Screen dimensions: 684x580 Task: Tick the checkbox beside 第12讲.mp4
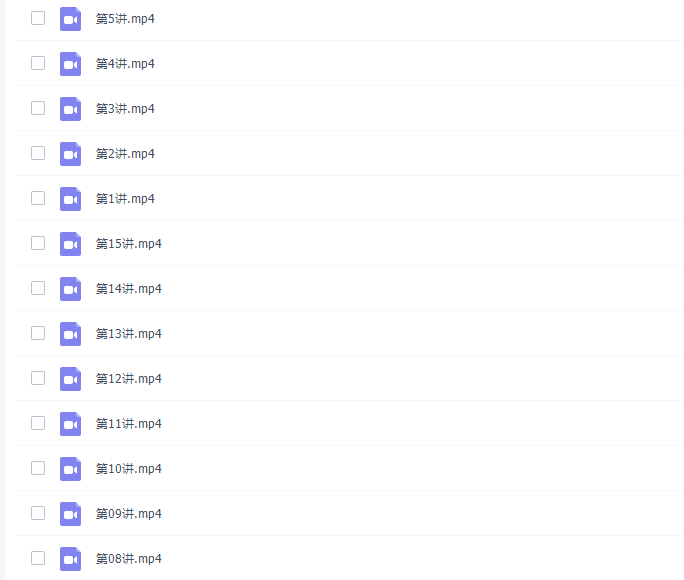coord(38,378)
